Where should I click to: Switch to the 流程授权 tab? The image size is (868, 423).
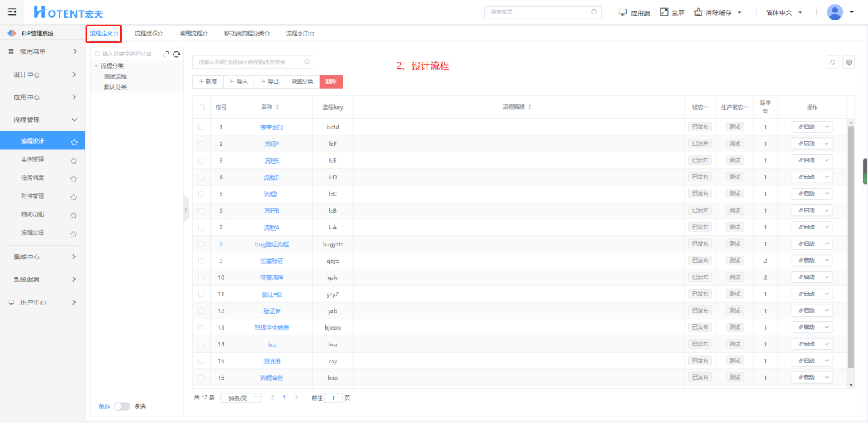148,33
